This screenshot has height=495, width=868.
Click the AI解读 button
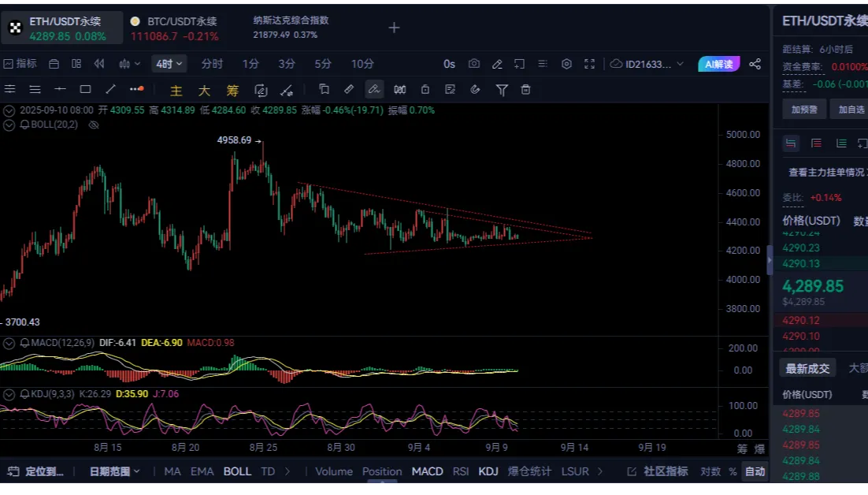[x=718, y=64]
